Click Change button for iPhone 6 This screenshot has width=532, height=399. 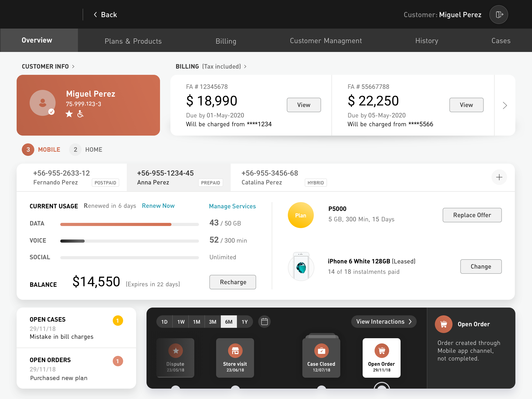481,267
